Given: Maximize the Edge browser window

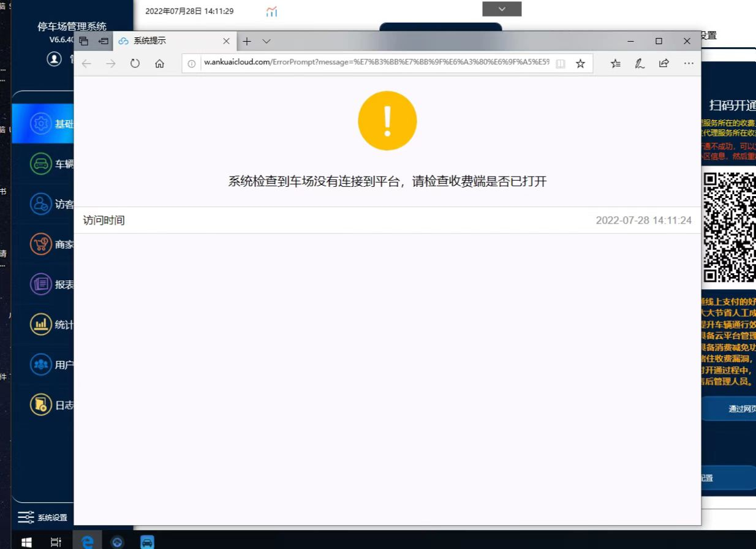Looking at the screenshot, I should [x=659, y=41].
